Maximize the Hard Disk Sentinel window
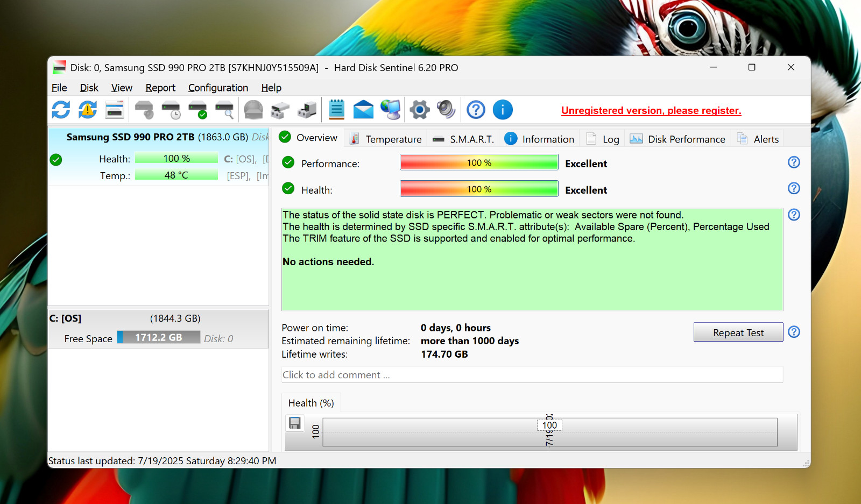This screenshot has height=504, width=861. 752,67
